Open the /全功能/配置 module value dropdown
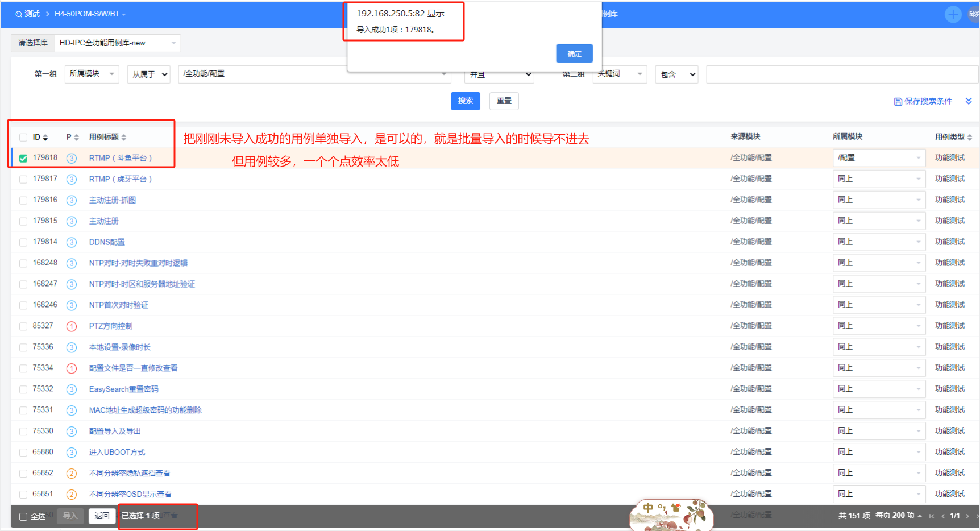Screen dimensions: 980x531 (314, 74)
